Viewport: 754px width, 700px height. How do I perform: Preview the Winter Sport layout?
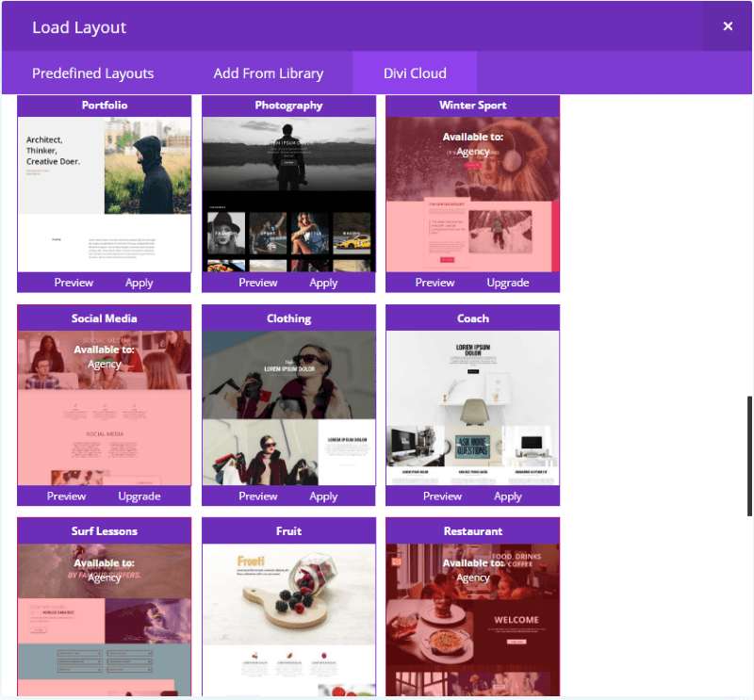[x=435, y=283]
